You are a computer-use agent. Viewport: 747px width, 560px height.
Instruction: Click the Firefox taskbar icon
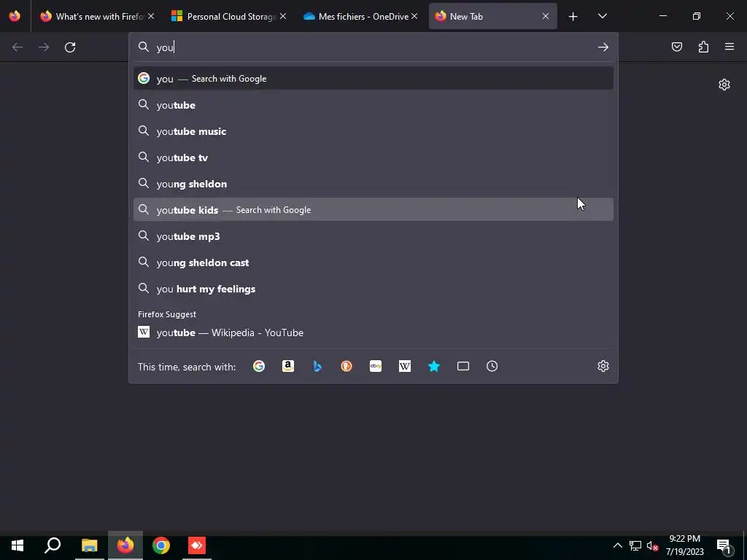click(x=125, y=545)
